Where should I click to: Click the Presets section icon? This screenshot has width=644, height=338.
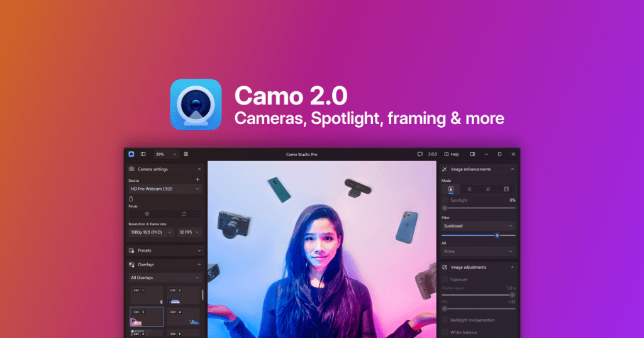[x=131, y=251]
